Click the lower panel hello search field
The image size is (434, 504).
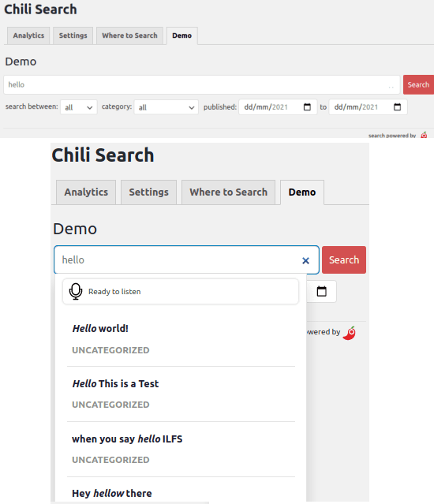[x=186, y=259]
